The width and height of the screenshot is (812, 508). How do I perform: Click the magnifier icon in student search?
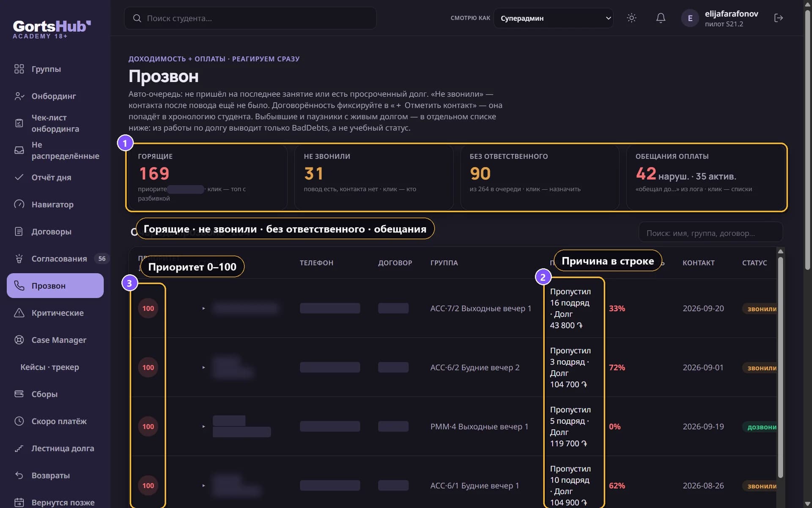(x=137, y=18)
